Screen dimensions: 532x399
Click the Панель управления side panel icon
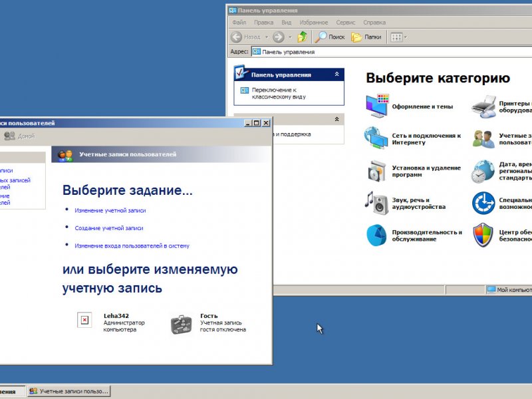pyautogui.click(x=241, y=72)
